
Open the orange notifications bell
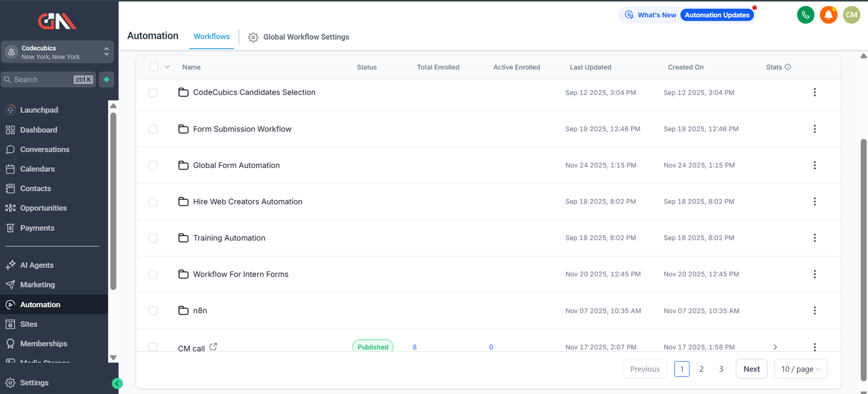click(828, 15)
